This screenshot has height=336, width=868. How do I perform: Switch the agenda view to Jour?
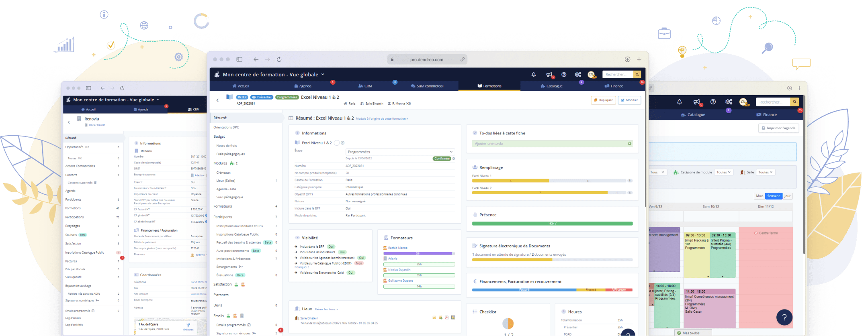coord(787,196)
